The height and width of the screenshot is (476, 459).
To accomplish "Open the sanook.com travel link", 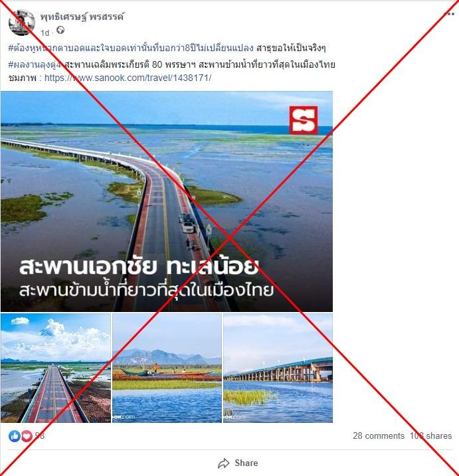I will click(128, 78).
